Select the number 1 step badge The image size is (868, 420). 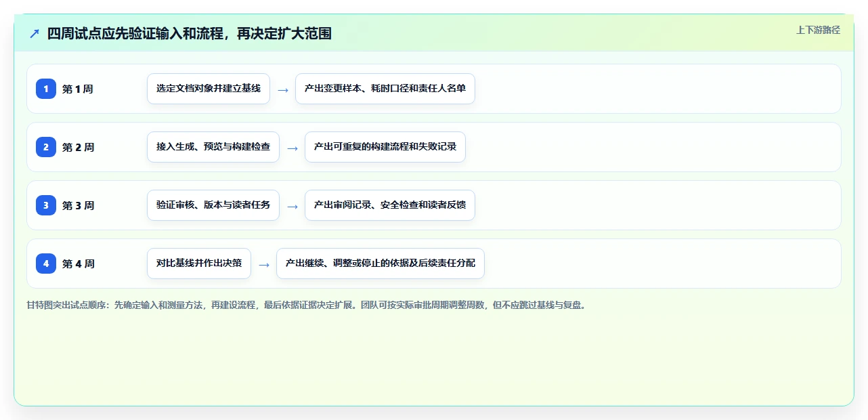tap(46, 89)
